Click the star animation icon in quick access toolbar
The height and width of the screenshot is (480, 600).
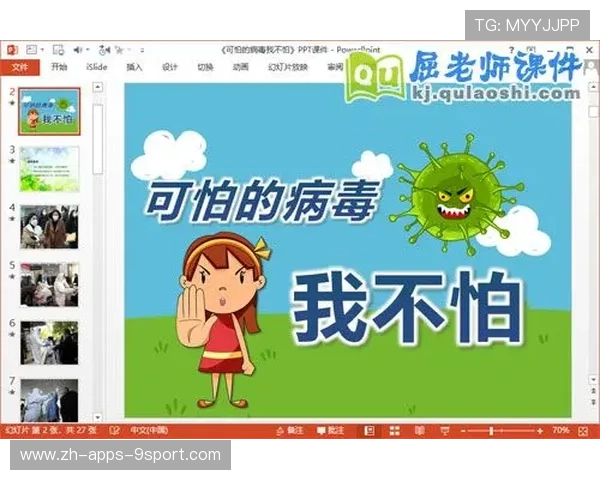120,50
